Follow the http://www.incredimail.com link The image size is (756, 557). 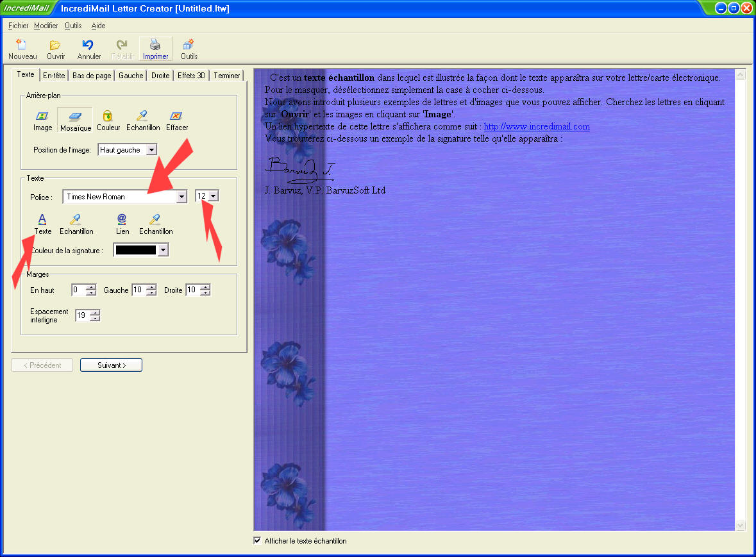click(537, 126)
